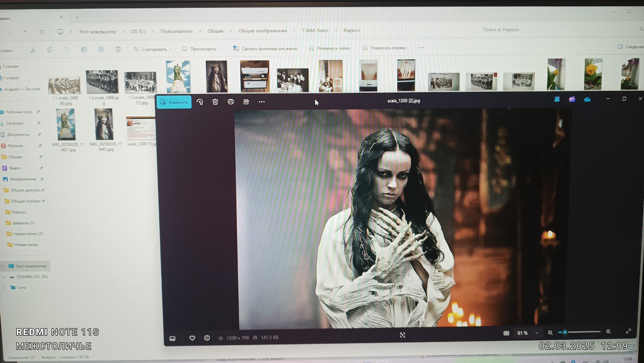Click the rotate icon in Photos toolbar
This screenshot has height=363, width=644.
200,102
